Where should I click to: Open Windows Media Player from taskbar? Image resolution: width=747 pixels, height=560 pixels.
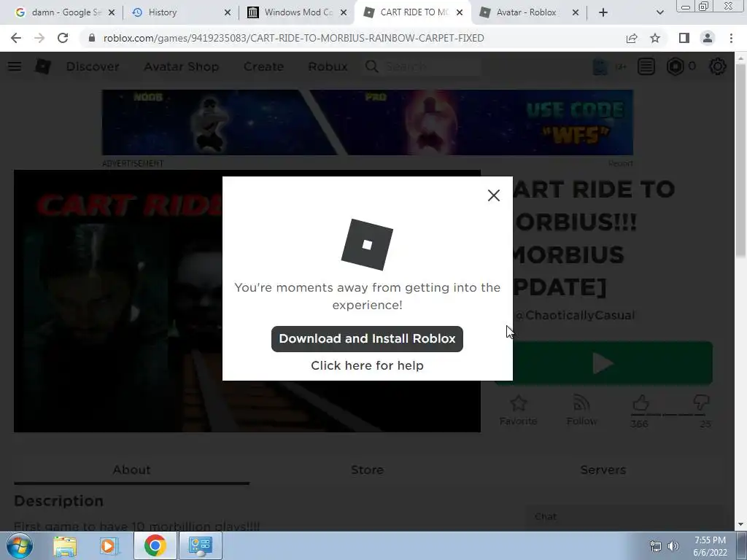[109, 545]
